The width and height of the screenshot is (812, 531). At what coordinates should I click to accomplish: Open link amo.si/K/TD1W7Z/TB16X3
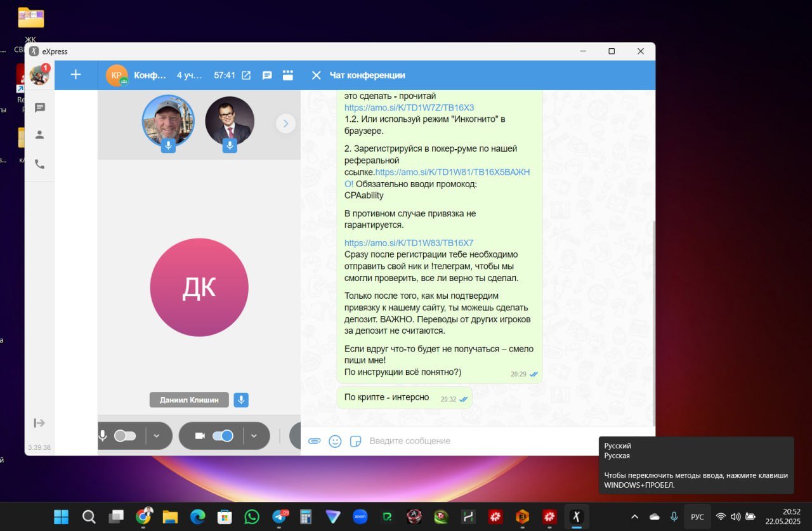tap(409, 108)
